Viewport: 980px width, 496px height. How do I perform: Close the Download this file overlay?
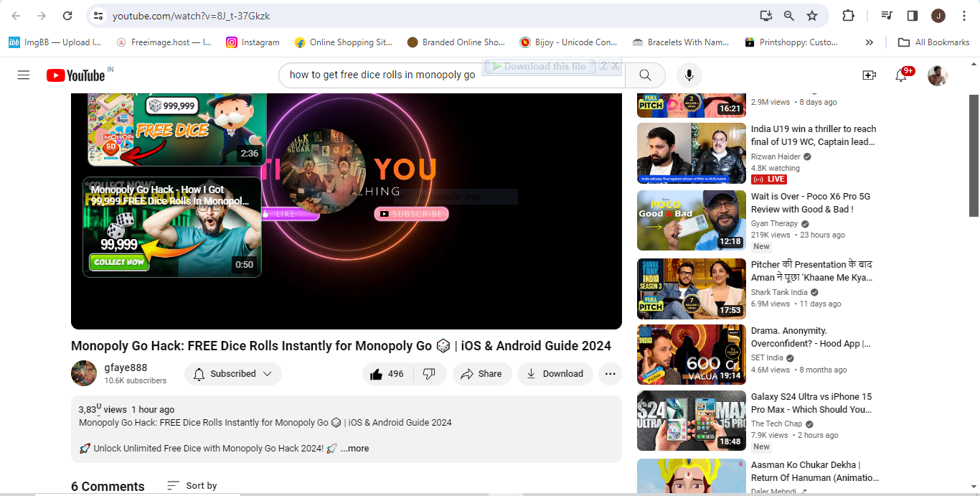[x=615, y=65]
